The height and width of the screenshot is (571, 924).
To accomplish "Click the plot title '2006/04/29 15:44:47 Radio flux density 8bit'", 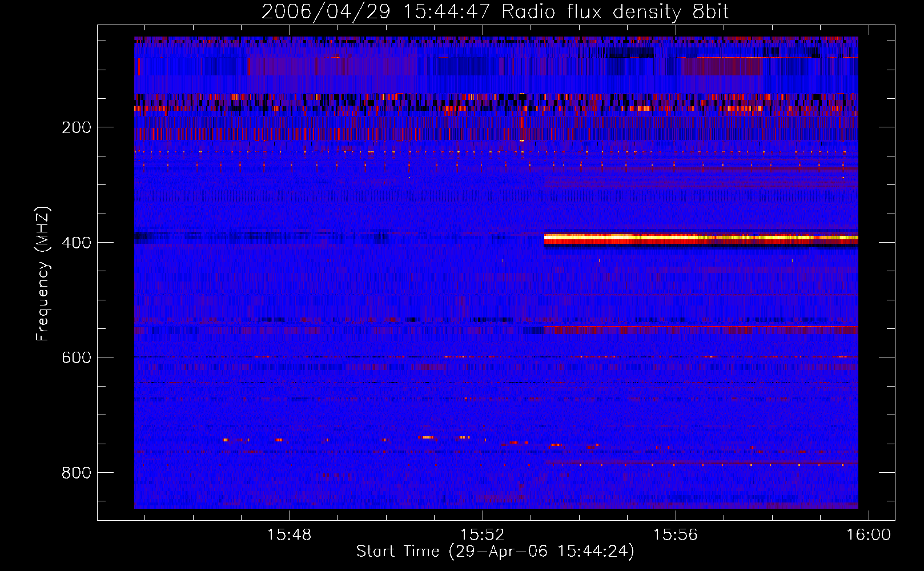I will tap(495, 11).
